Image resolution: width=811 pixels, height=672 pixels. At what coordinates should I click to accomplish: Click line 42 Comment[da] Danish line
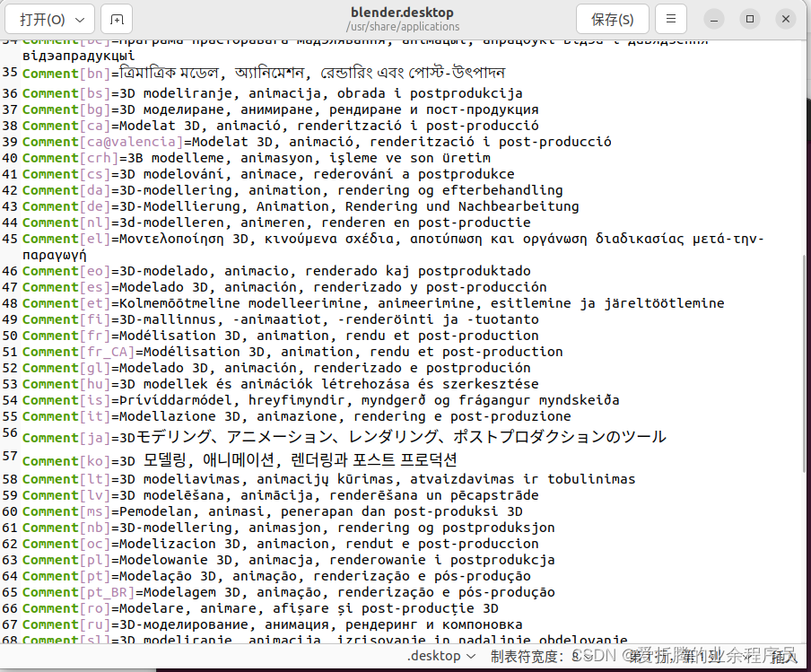tap(292, 190)
